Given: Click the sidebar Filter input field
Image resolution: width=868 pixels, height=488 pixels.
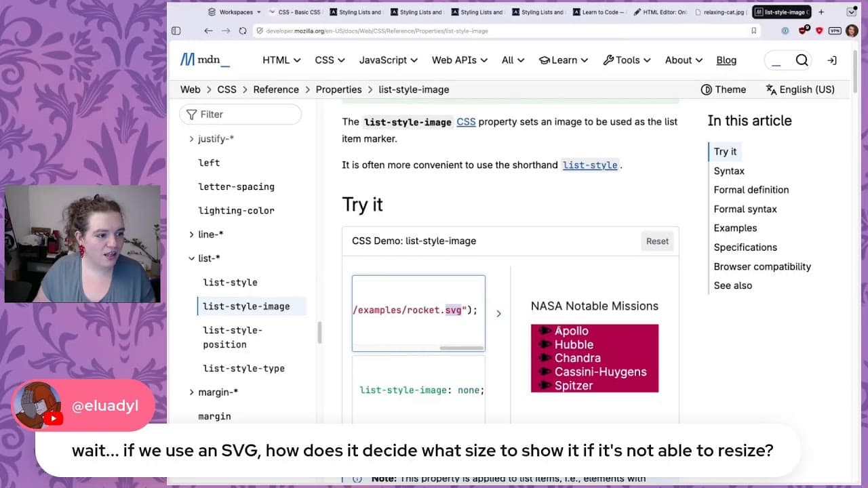Looking at the screenshot, I should [x=241, y=114].
